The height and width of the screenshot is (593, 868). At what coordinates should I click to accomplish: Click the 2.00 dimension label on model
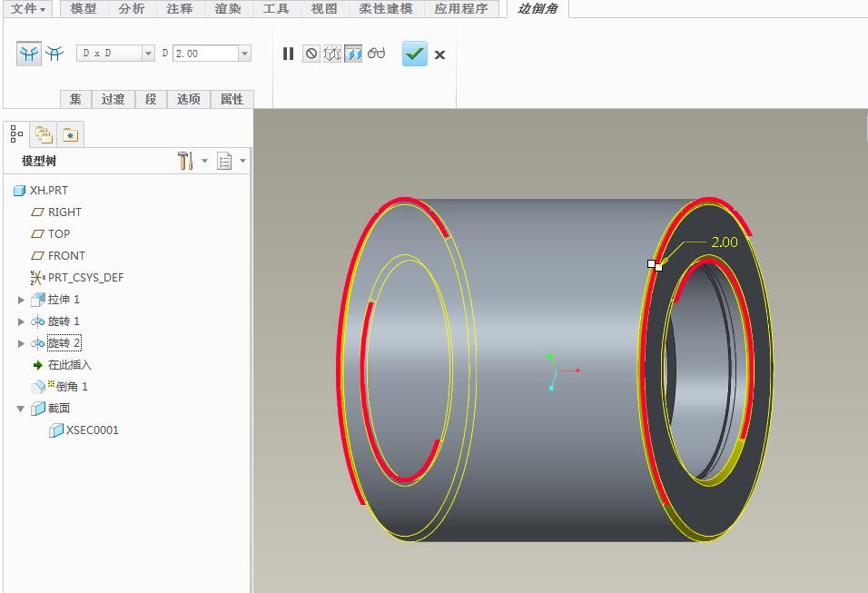coord(725,242)
